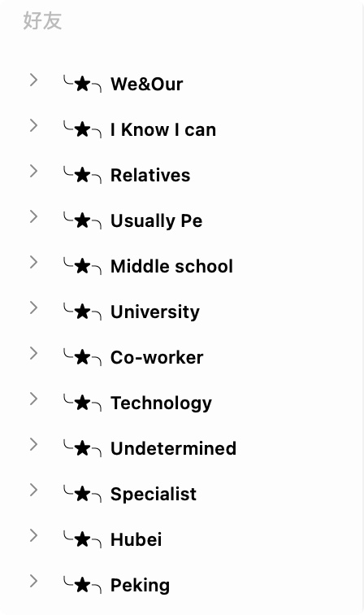The width and height of the screenshot is (364, 615).
Task: Expand the University group chevron
Action: click(x=33, y=307)
